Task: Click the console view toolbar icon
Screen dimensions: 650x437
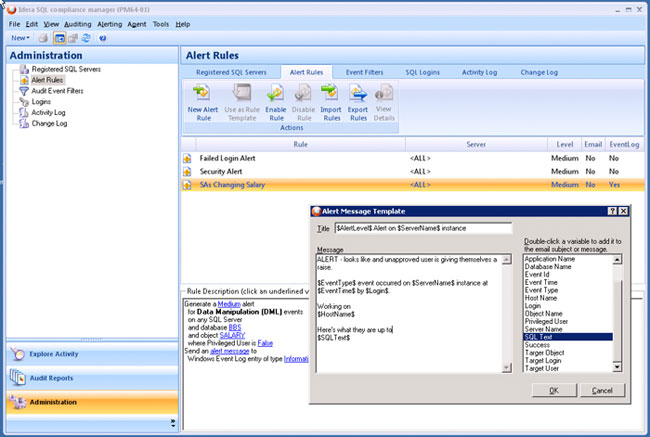Action: tap(59, 38)
